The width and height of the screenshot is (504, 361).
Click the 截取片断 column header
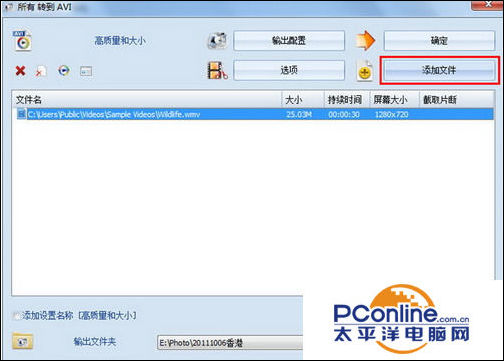[456, 99]
